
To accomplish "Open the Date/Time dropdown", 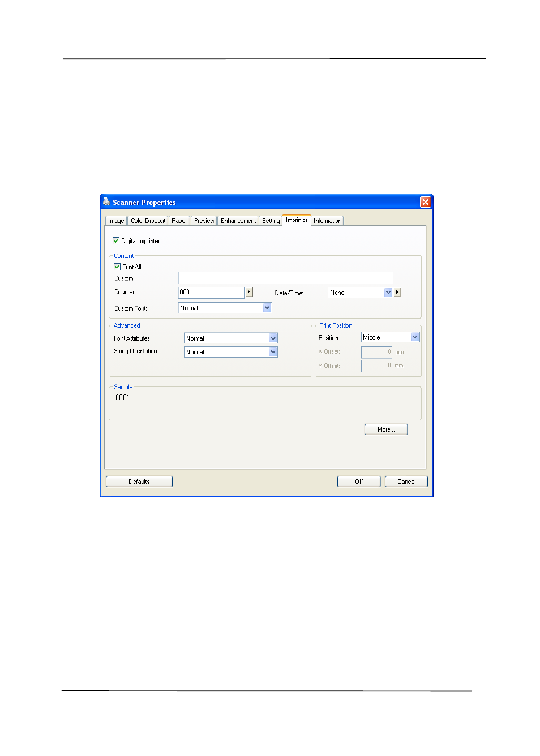I will (388, 293).
